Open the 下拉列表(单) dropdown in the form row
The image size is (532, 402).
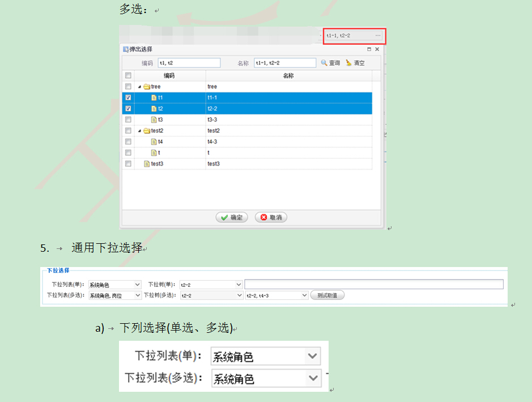click(138, 285)
